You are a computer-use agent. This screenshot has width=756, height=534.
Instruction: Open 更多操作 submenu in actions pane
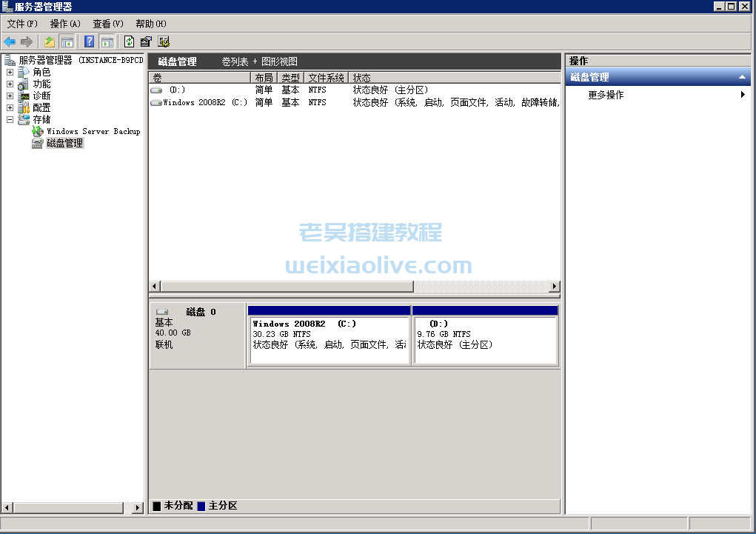(x=606, y=95)
